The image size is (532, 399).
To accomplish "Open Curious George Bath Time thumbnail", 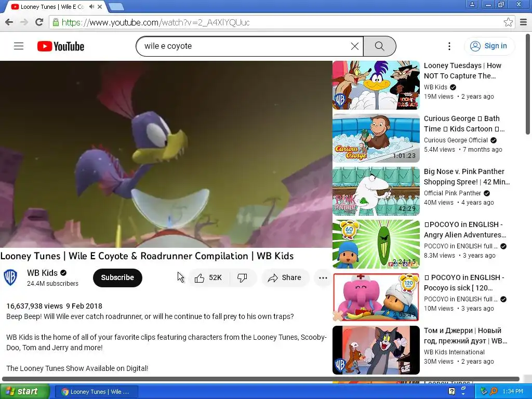I will coord(376,138).
